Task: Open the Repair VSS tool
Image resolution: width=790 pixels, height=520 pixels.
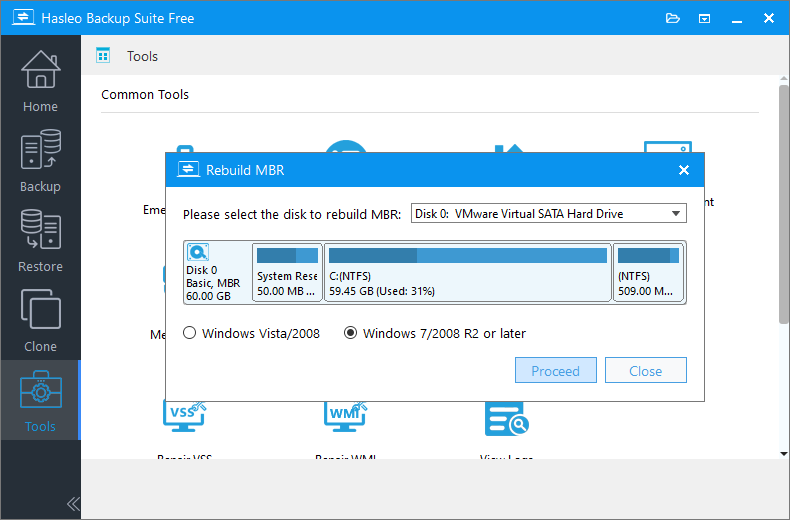Action: pyautogui.click(x=184, y=428)
